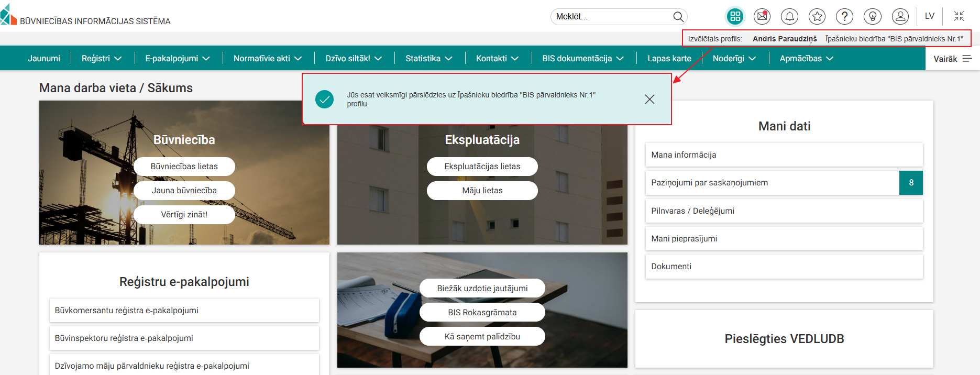Click the collapse fullscreen arrows icon

tap(959, 16)
